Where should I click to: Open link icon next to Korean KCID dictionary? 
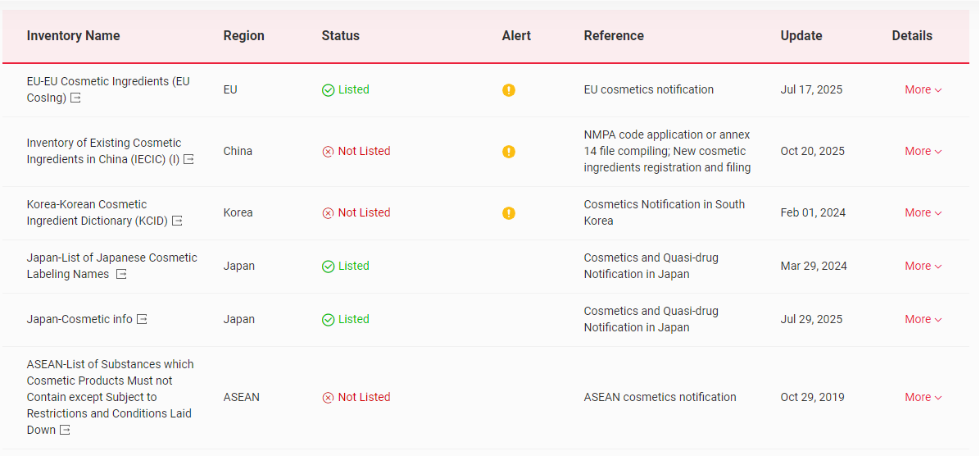tap(177, 221)
